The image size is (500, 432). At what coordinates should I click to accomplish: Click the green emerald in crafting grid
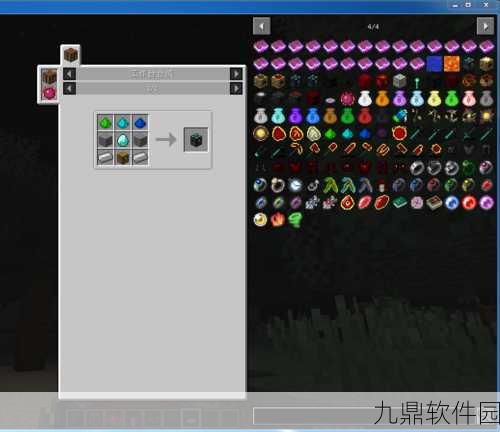(x=105, y=123)
